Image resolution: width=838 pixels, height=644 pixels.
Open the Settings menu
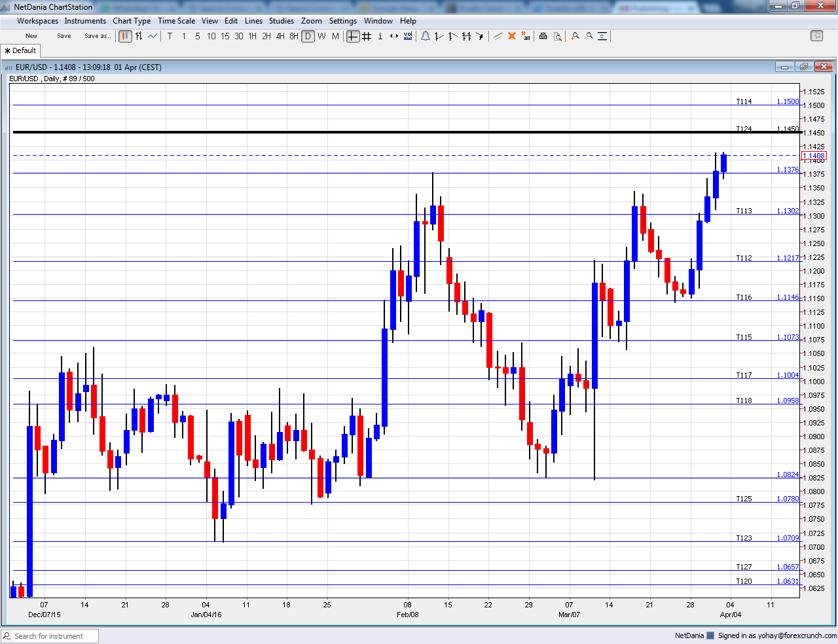coord(343,21)
